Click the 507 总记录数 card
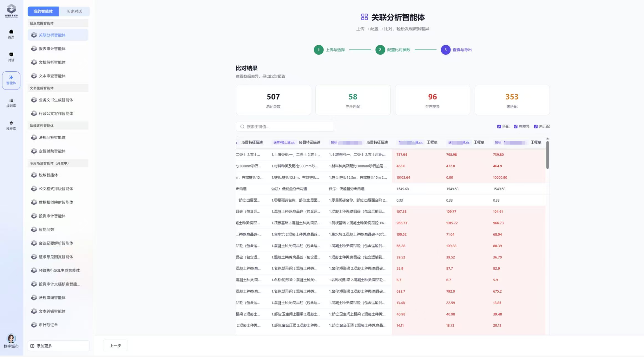The image size is (644, 357). tap(273, 100)
